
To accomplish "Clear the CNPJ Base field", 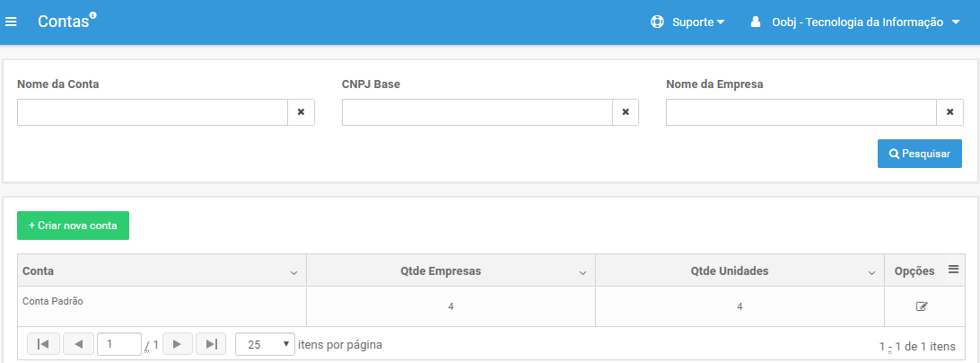I will (x=626, y=112).
